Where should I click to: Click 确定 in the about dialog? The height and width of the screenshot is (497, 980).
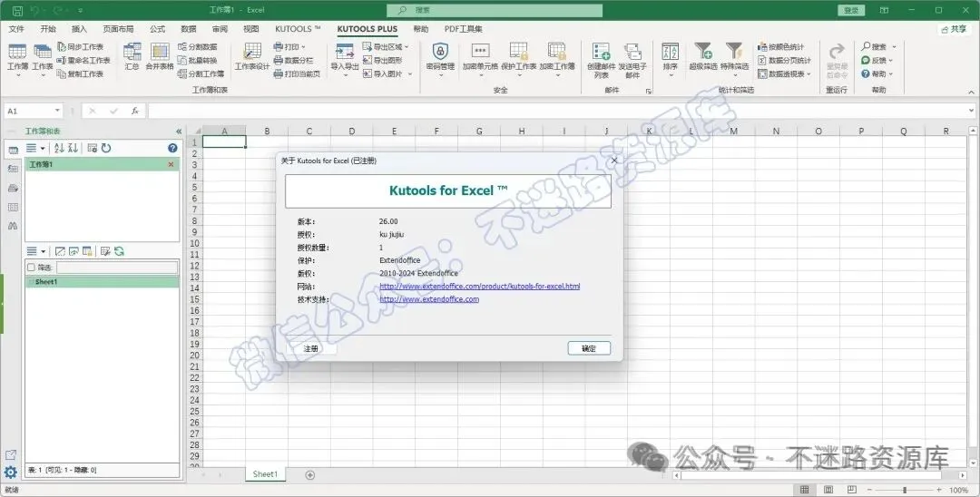589,348
